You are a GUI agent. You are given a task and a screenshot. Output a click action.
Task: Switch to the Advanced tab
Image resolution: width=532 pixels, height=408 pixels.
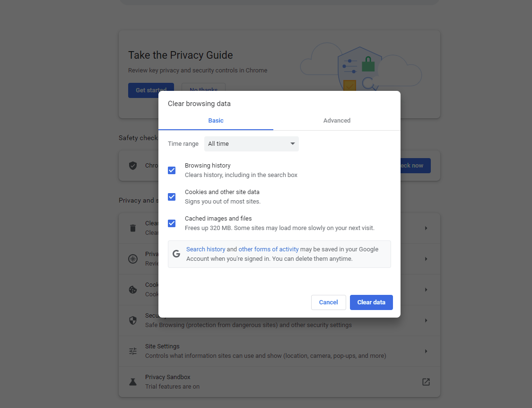(x=337, y=121)
